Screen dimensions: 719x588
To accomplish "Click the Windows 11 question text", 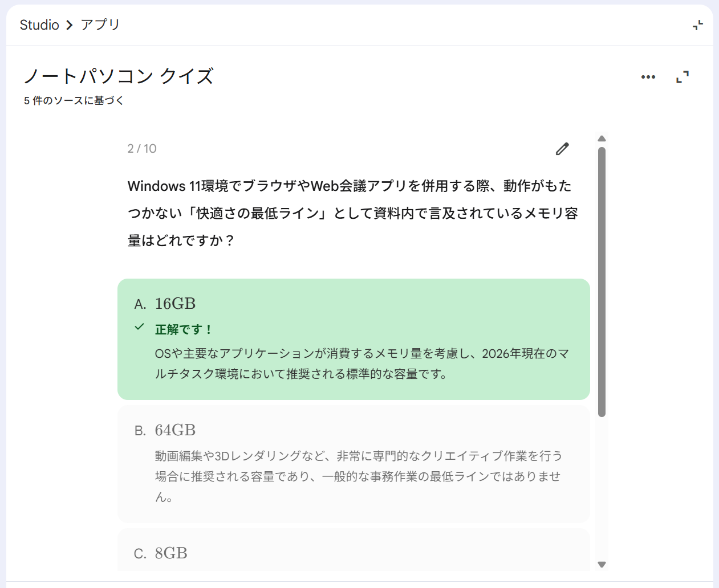I will [x=353, y=213].
